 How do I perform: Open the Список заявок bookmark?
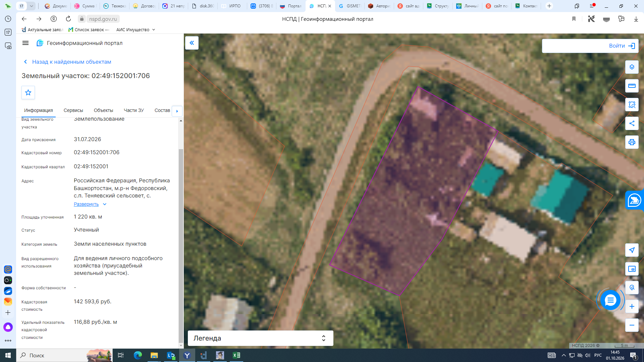tap(89, 30)
